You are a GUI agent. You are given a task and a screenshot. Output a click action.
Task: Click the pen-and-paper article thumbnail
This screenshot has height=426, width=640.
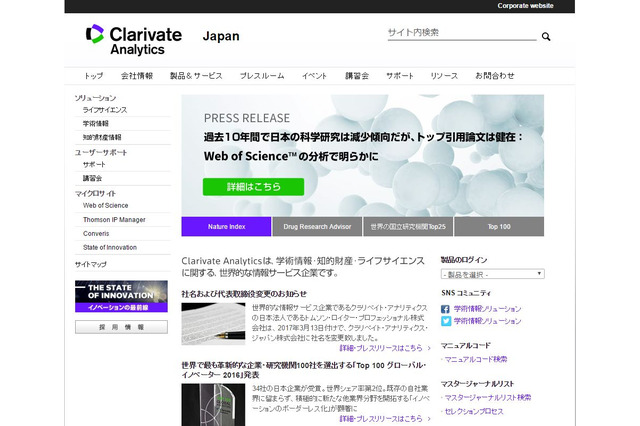213,324
